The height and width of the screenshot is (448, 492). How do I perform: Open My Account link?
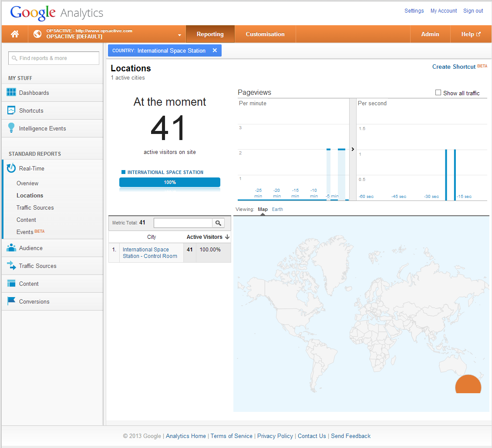click(444, 11)
